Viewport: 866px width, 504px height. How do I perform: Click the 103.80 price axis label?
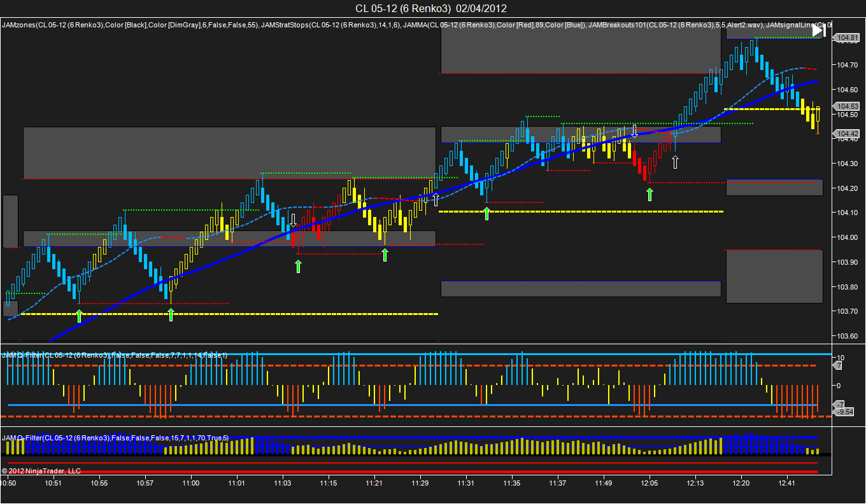pos(846,287)
